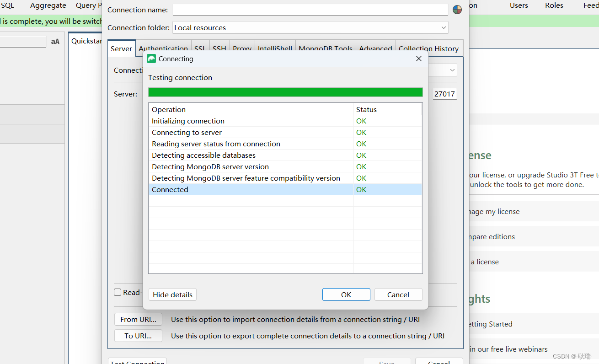
Task: Select the Detecting accessible databases row
Action: click(x=285, y=155)
